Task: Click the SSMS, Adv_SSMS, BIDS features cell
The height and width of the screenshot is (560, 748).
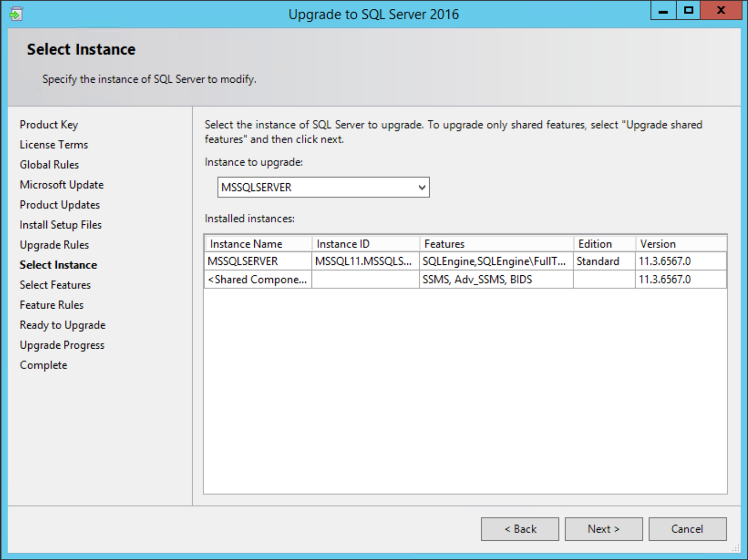Action: pos(496,279)
